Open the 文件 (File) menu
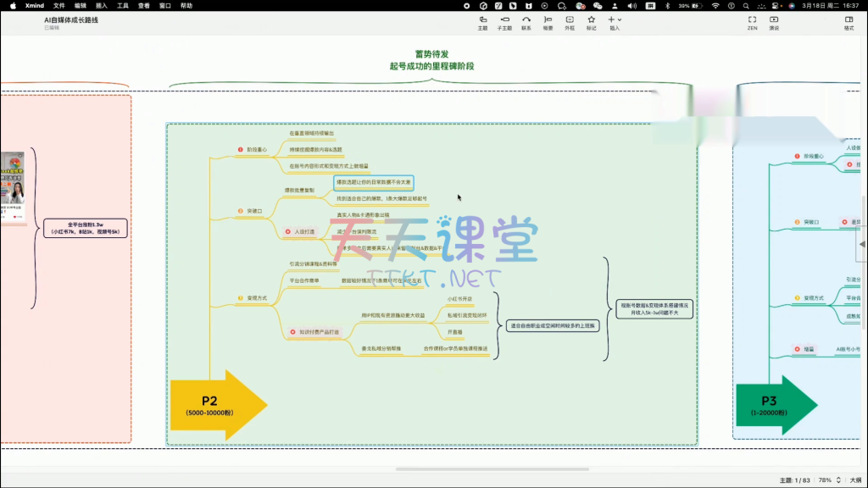868x488 pixels. (59, 5)
